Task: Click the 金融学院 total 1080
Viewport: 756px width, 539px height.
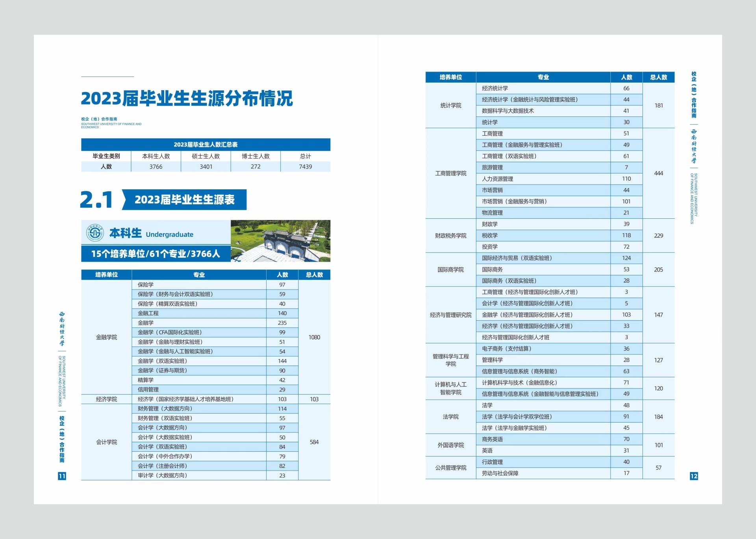Action: 314,337
